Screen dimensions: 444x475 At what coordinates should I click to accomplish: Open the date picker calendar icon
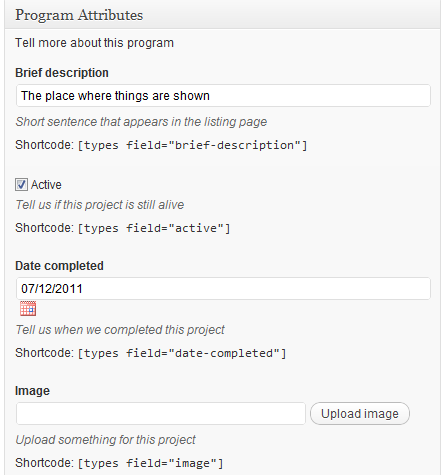point(28,308)
